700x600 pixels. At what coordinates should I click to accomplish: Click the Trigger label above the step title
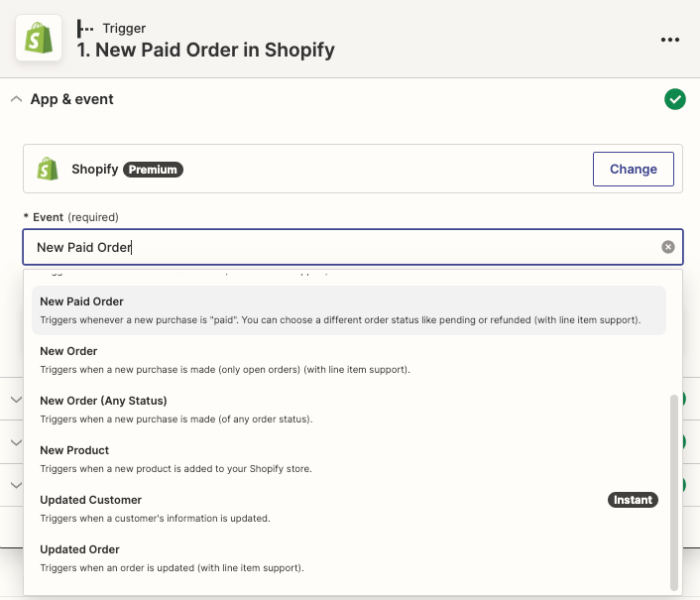click(x=124, y=28)
